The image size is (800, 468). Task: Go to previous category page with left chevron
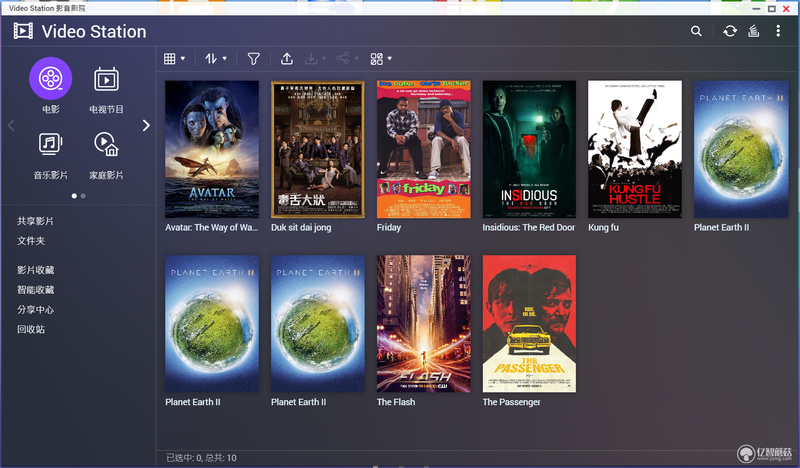(11, 126)
